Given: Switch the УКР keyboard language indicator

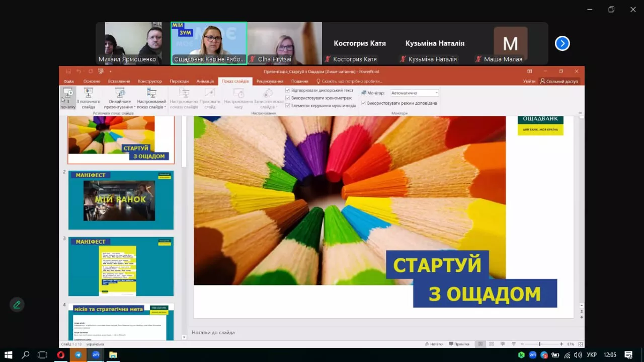Looking at the screenshot, I should pyautogui.click(x=592, y=355).
